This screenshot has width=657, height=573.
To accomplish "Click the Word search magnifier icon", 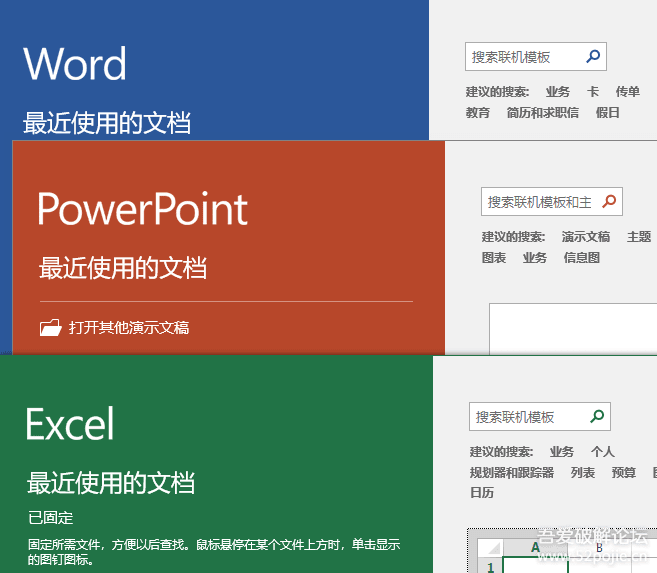I will click(593, 56).
